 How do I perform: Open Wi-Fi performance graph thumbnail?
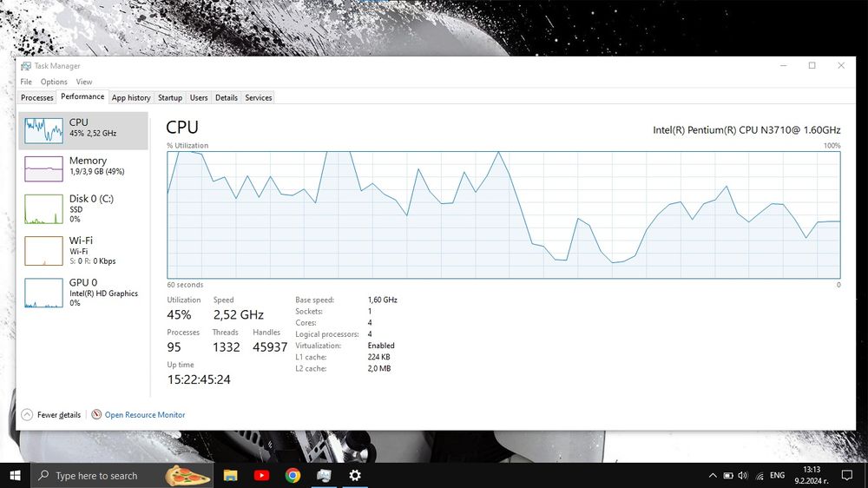pos(43,251)
